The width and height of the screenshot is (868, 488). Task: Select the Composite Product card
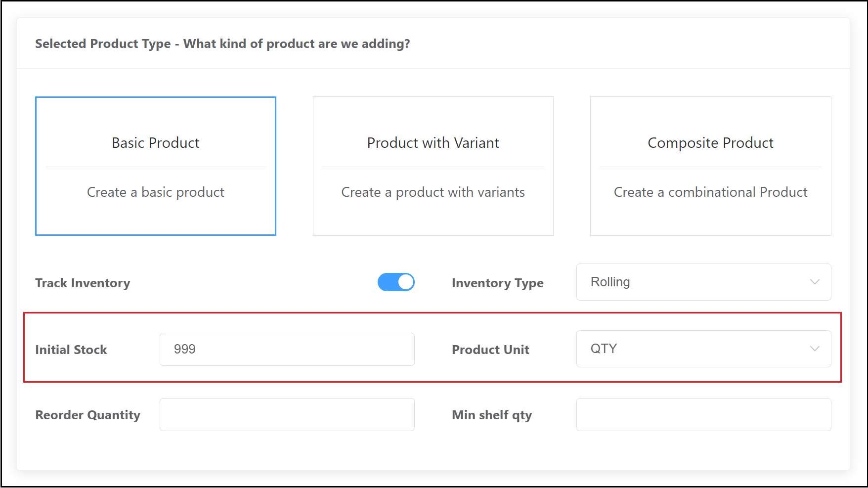pyautogui.click(x=710, y=166)
